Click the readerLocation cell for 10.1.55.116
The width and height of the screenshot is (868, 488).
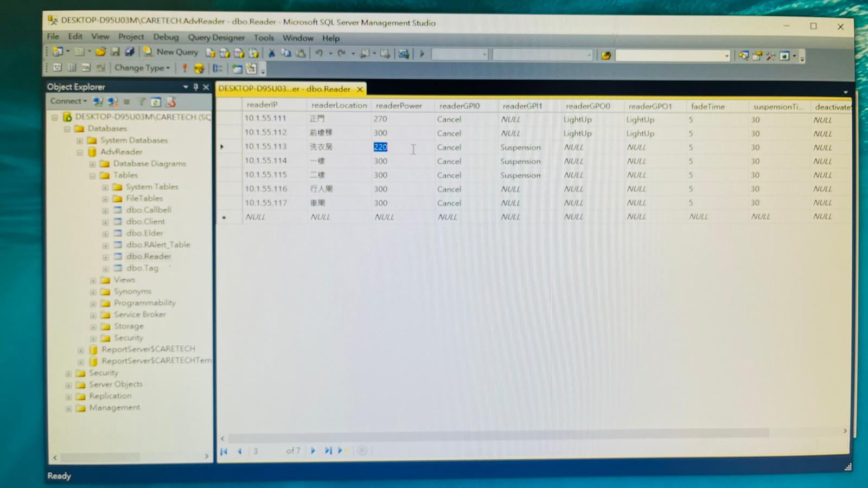(x=322, y=189)
